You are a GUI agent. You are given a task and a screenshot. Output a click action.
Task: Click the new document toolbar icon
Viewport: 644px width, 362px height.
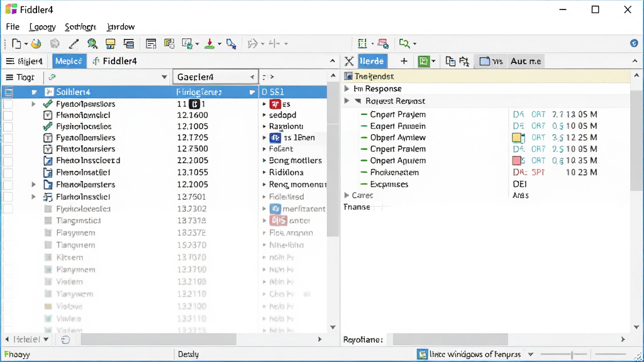click(16, 43)
